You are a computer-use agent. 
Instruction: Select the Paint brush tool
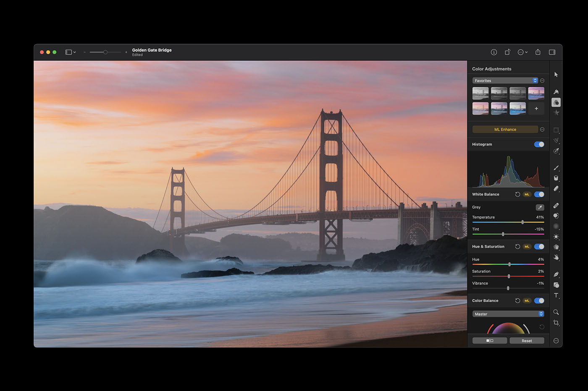tap(556, 168)
